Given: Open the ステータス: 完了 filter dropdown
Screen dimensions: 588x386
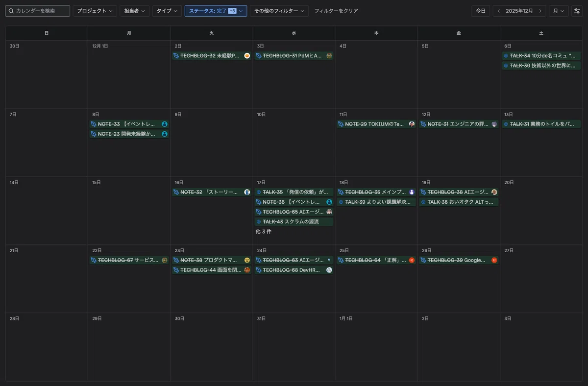Looking at the screenshot, I should pyautogui.click(x=216, y=11).
